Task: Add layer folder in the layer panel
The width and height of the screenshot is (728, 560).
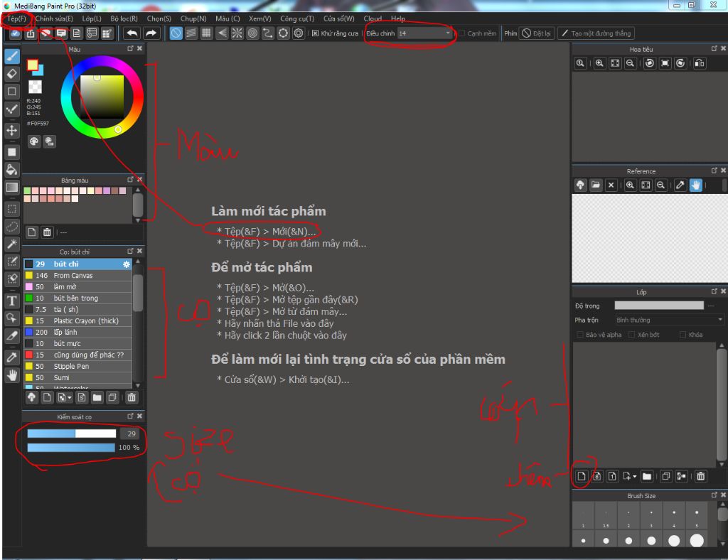Action: tap(647, 476)
